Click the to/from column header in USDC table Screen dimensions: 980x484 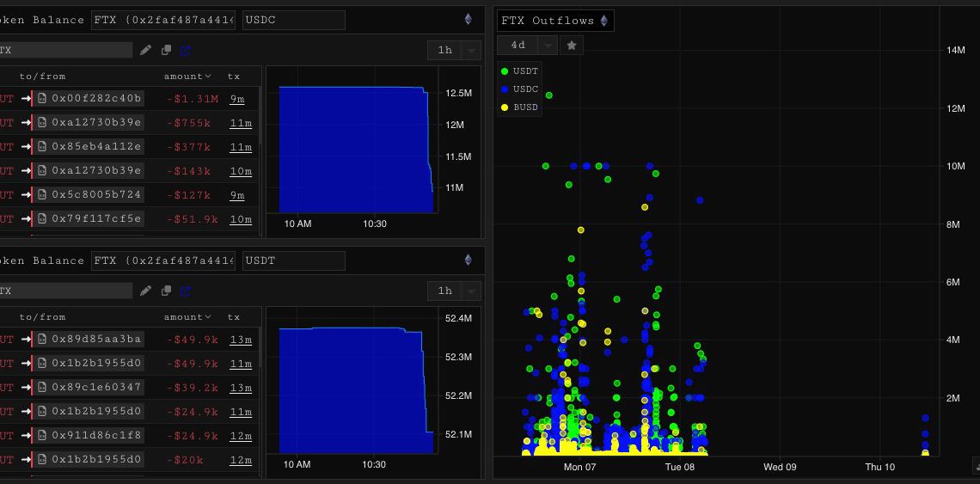coord(42,77)
